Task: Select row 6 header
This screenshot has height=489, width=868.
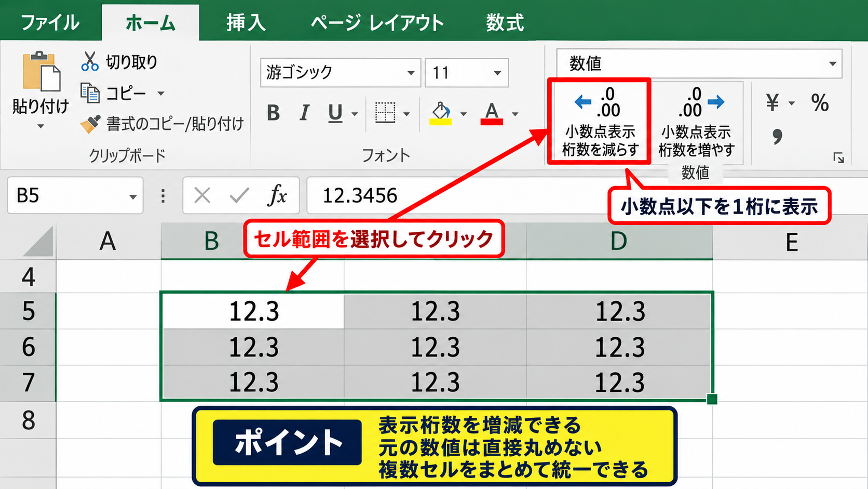Action: (28, 347)
